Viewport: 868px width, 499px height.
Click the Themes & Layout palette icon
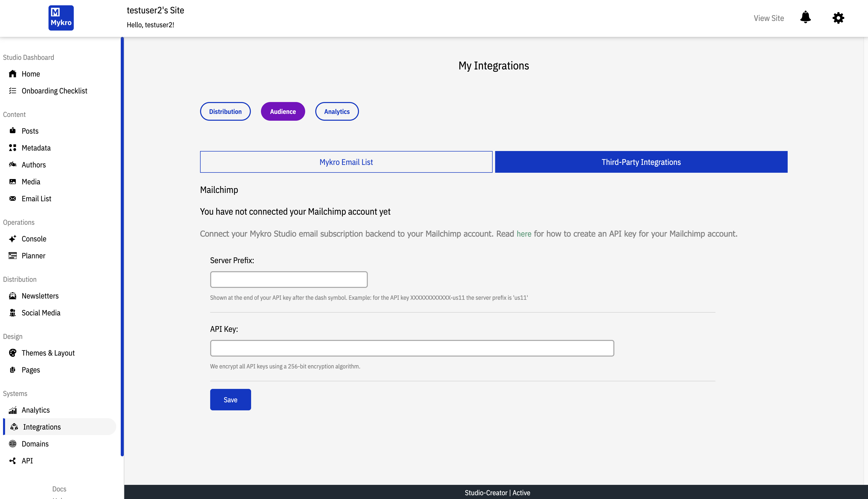13,353
